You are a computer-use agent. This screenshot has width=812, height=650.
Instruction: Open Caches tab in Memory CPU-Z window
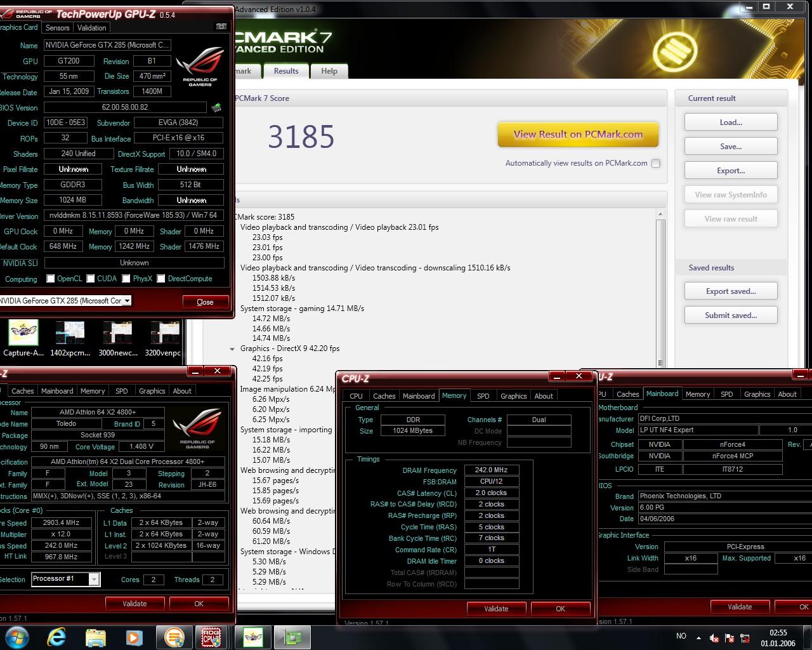(x=384, y=396)
